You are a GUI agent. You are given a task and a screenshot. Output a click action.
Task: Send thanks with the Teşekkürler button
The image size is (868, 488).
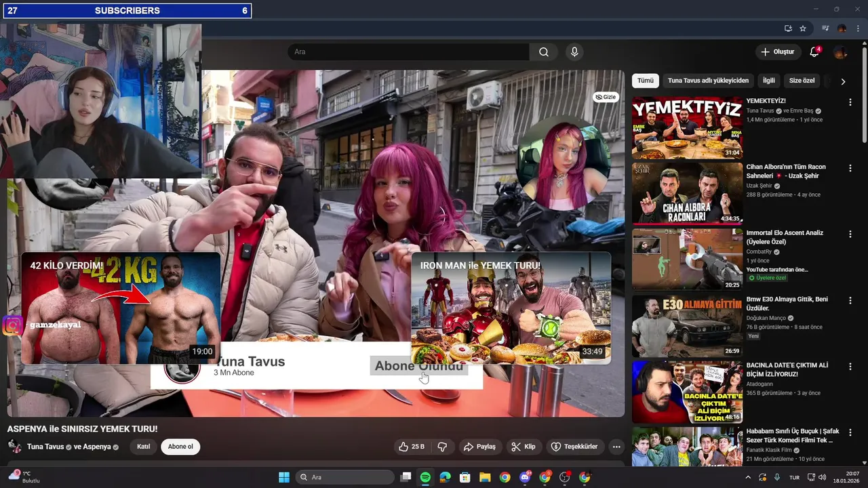click(x=574, y=447)
